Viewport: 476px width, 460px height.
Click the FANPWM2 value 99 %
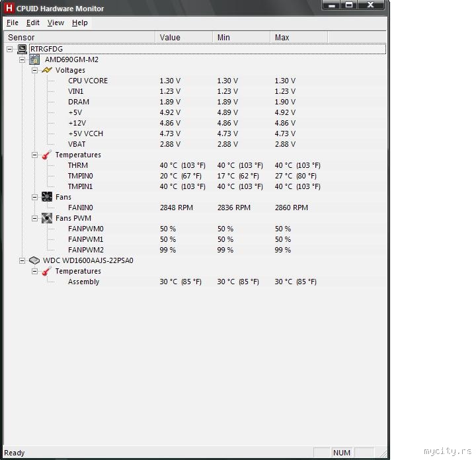click(168, 250)
